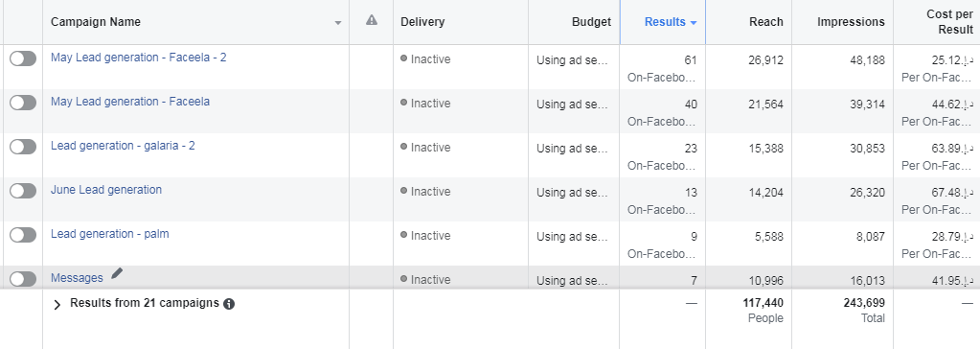Click the results value 13
980x349 pixels.
click(691, 193)
